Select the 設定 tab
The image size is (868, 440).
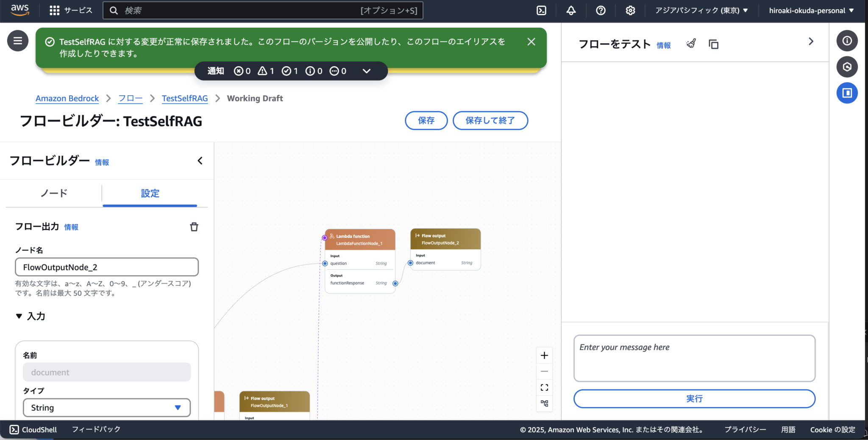click(x=150, y=193)
